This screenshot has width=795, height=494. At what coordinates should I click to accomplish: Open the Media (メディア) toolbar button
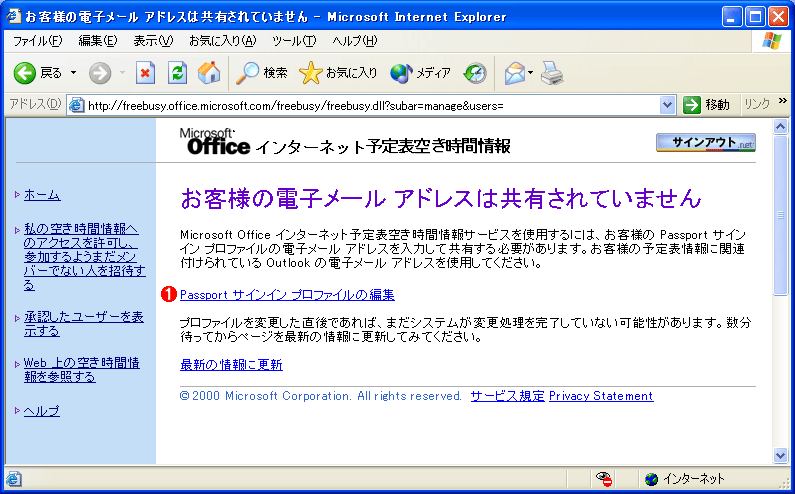pos(420,73)
